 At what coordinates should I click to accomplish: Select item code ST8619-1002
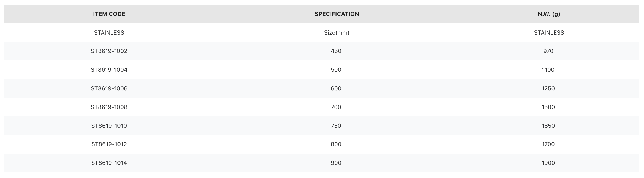[x=109, y=51]
